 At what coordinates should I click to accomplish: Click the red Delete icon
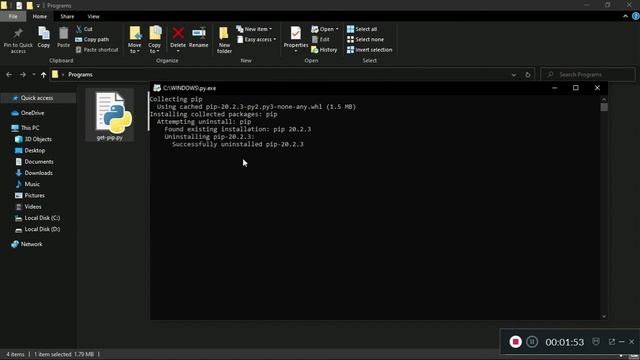pos(178,33)
